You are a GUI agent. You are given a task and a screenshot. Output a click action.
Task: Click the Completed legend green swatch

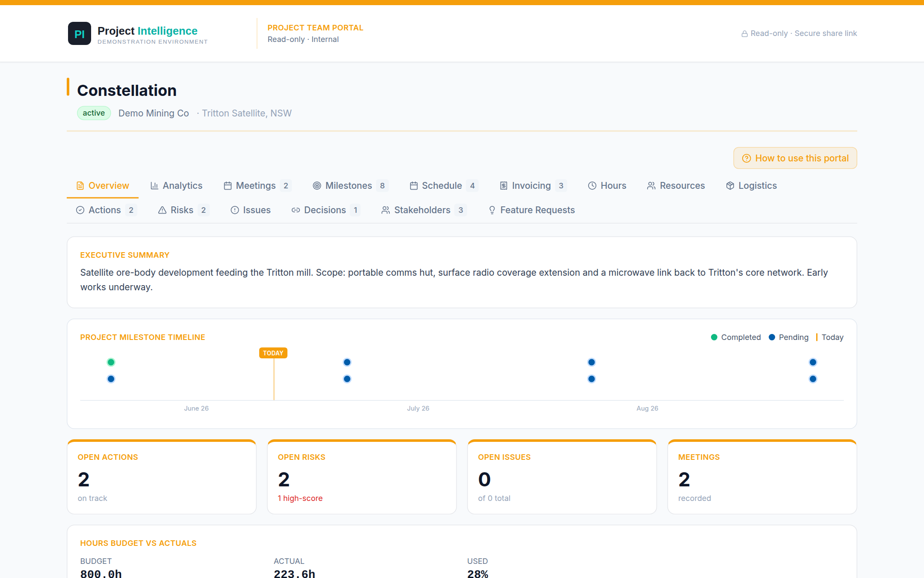coord(714,337)
